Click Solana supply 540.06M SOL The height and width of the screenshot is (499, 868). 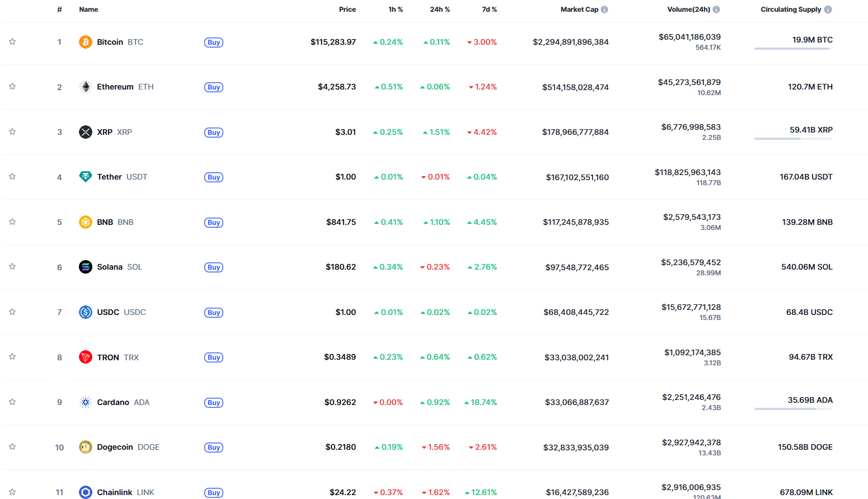(807, 267)
